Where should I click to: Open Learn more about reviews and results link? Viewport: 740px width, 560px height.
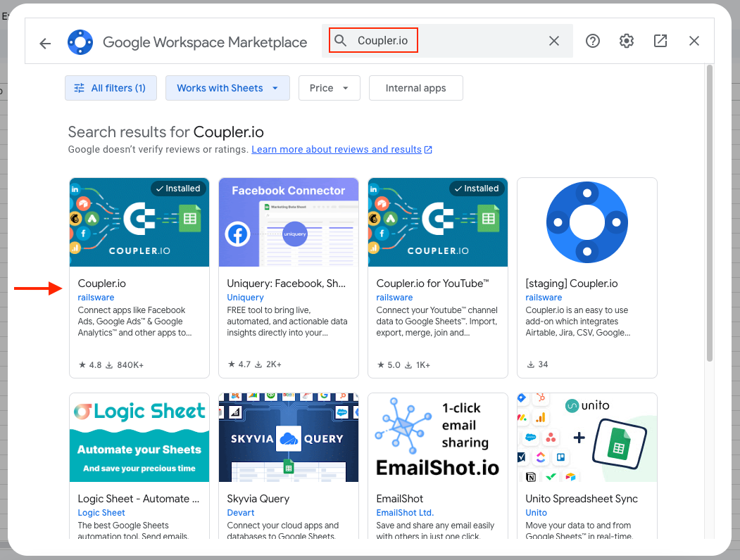[x=341, y=149]
